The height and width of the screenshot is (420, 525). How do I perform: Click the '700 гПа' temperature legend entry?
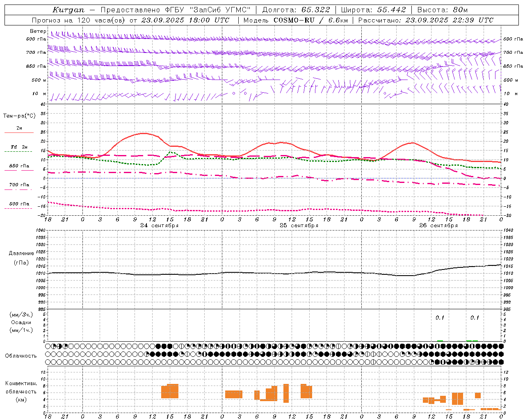[19, 185]
